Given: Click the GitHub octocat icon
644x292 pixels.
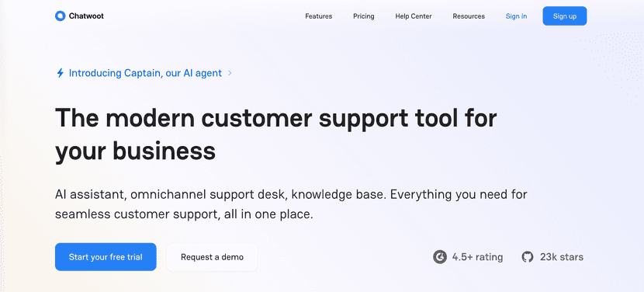Looking at the screenshot, I should (x=528, y=257).
